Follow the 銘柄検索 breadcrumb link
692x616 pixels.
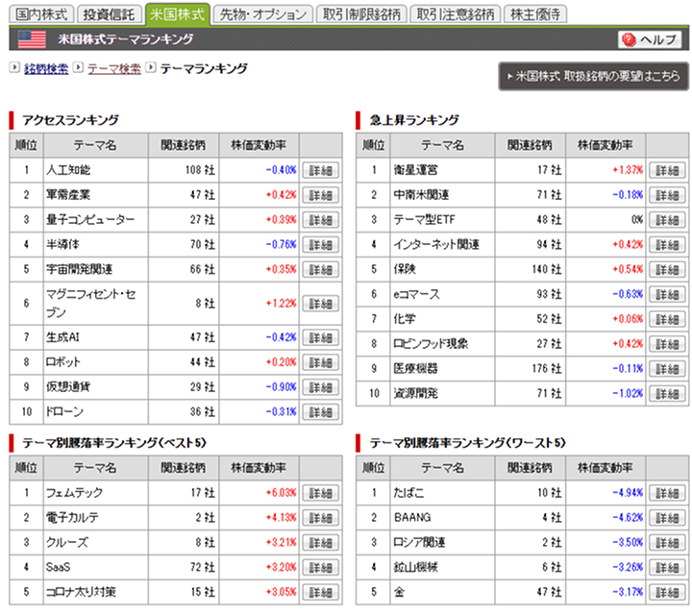coord(46,68)
